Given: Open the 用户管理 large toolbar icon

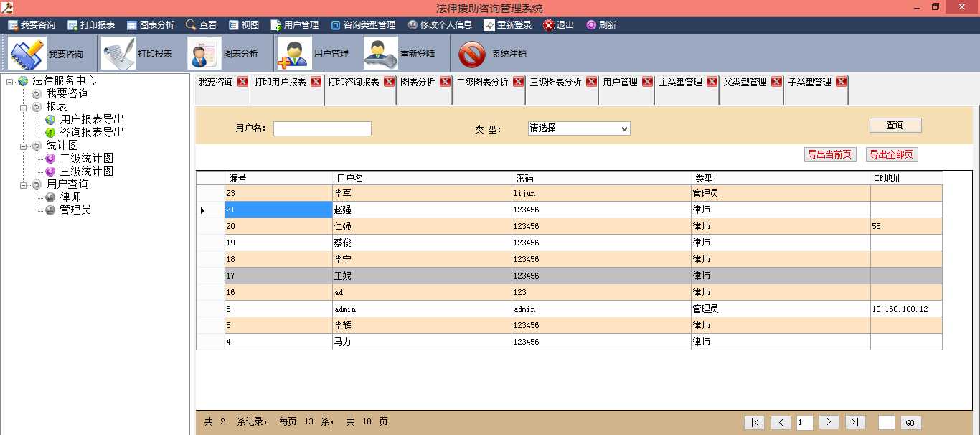Looking at the screenshot, I should pos(295,53).
